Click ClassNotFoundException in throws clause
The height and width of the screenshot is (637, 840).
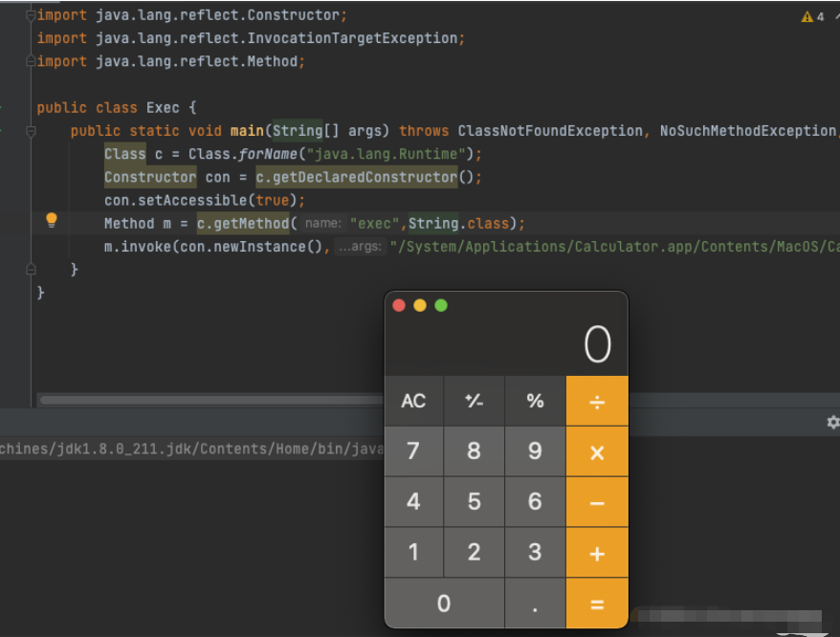point(550,131)
